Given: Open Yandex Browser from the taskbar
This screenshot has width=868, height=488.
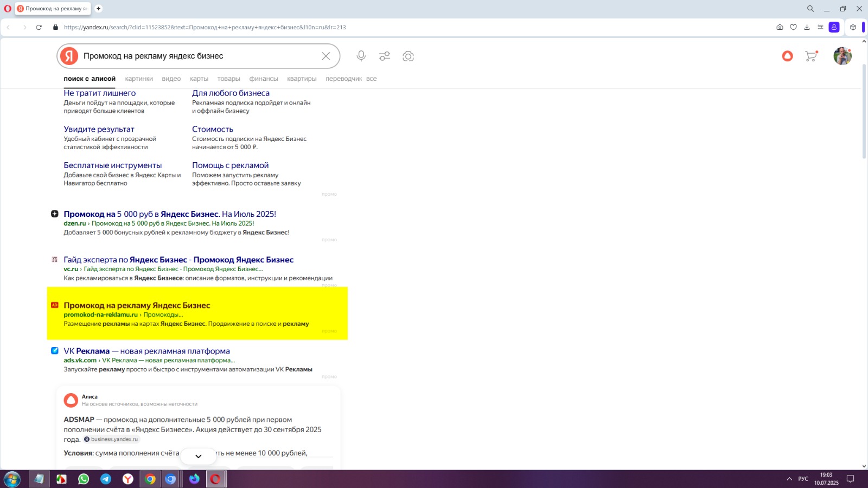Looking at the screenshot, I should click(x=128, y=479).
